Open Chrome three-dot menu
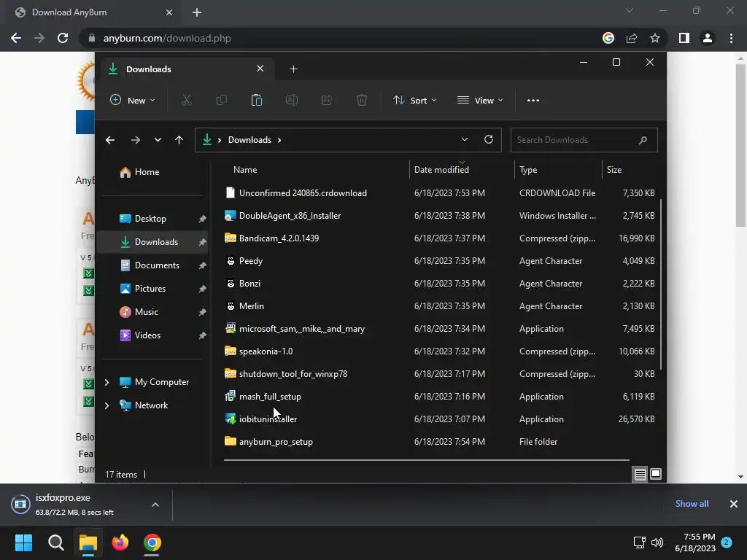 [x=731, y=38]
